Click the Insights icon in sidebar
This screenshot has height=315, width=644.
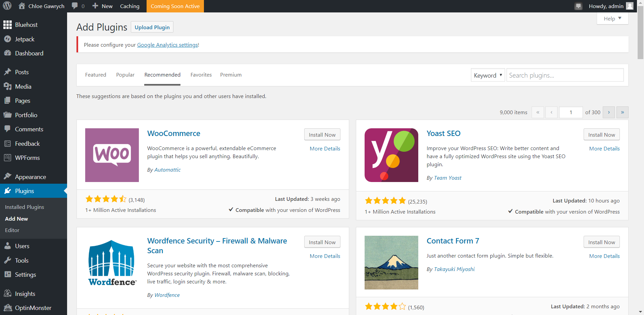click(7, 294)
